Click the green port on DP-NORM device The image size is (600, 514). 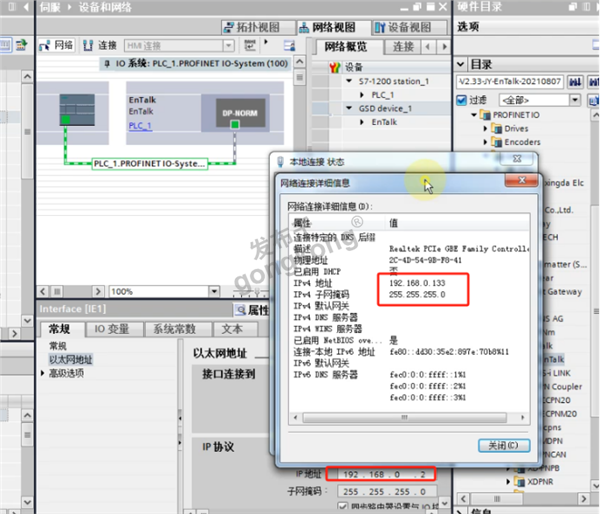pyautogui.click(x=235, y=124)
